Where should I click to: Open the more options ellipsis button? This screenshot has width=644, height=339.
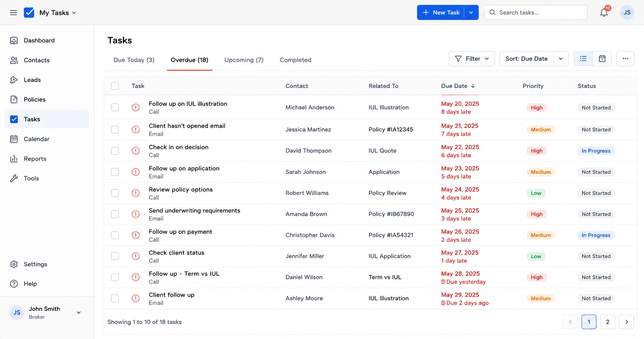coord(625,58)
